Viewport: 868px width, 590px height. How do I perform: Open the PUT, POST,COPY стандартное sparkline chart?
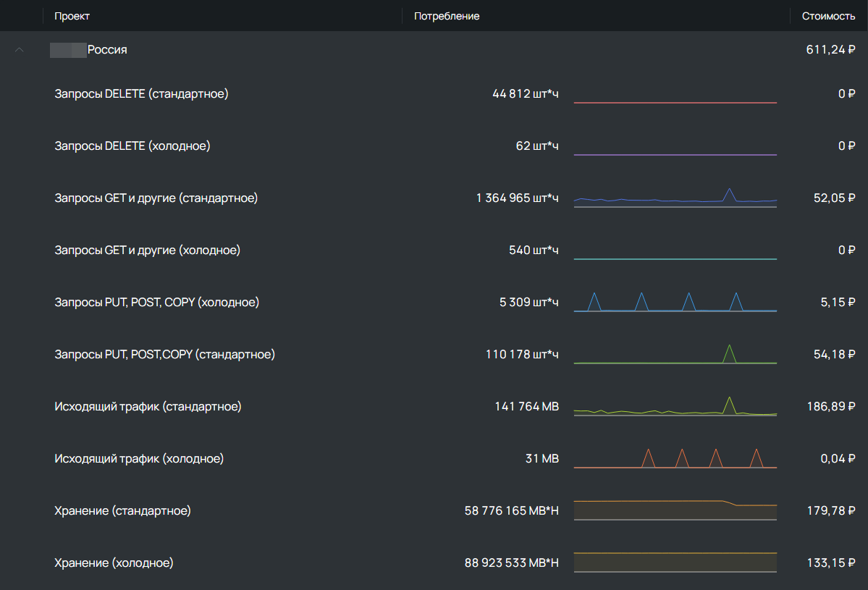675,354
